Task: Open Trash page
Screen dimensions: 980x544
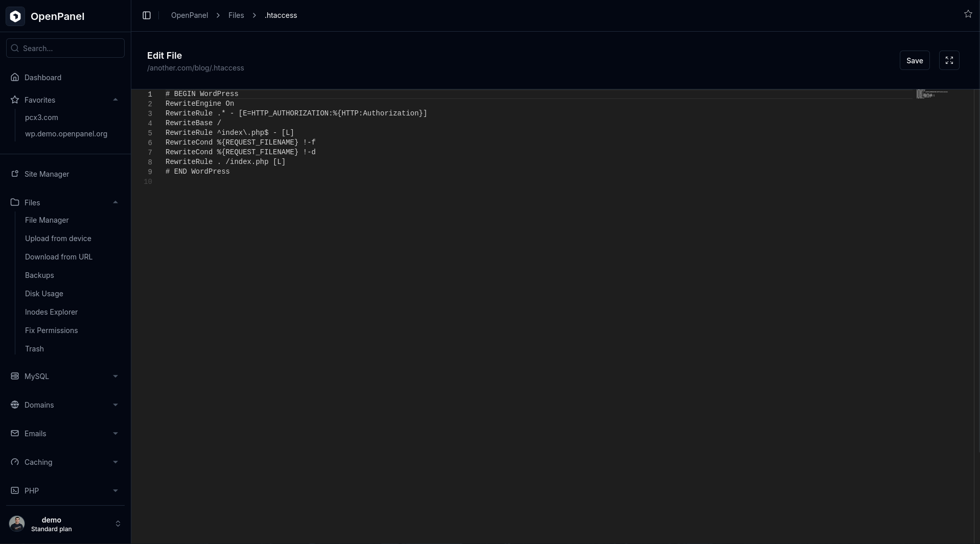Action: coord(34,349)
